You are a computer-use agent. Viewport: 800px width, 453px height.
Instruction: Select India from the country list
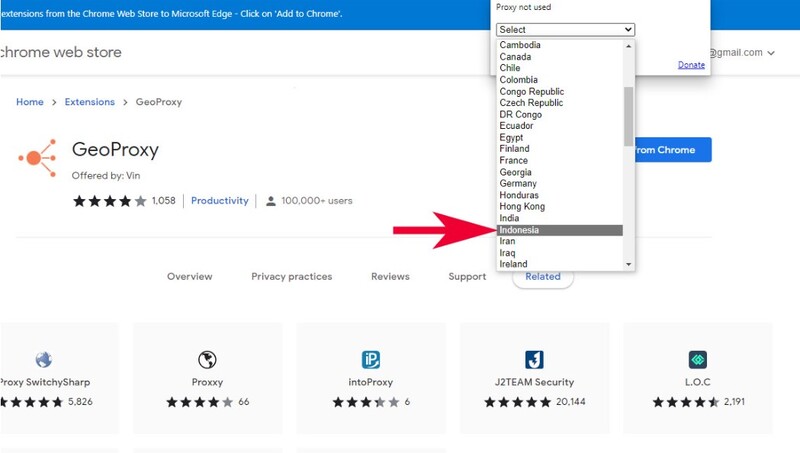point(560,218)
